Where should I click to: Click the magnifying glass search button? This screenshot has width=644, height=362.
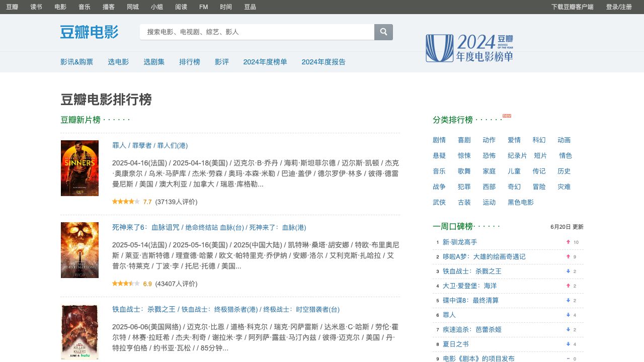[383, 32]
